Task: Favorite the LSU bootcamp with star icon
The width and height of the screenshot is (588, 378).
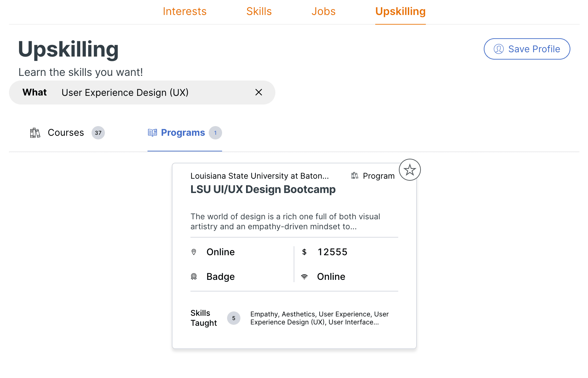Action: pyautogui.click(x=410, y=170)
